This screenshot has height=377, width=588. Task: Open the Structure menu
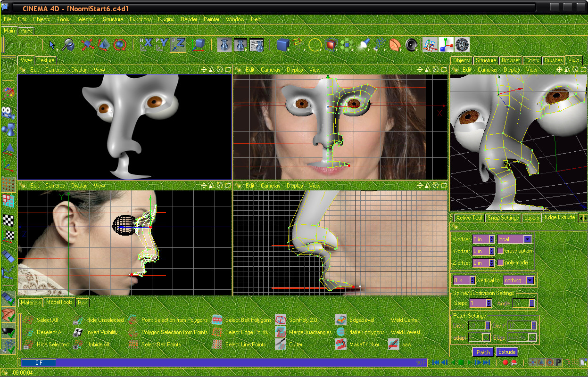click(113, 19)
